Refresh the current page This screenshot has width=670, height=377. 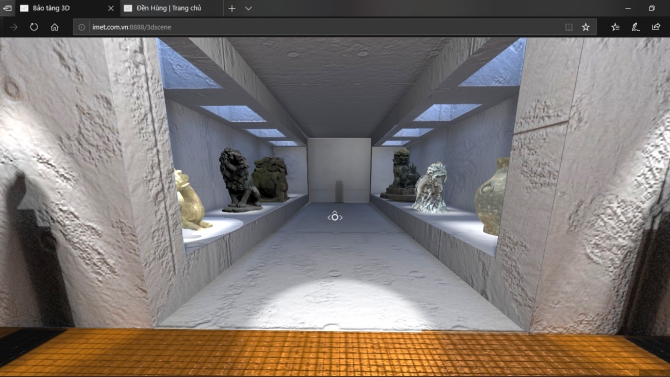(34, 27)
